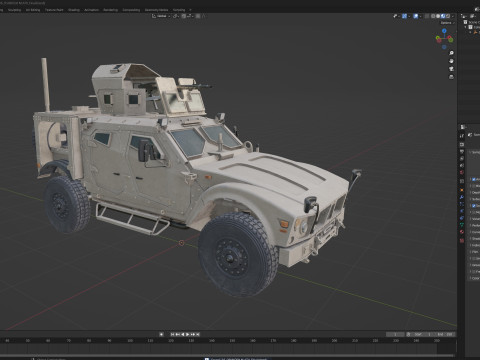Open the green Object Data properties tab
Screen dimensions: 480x360
[x=462, y=224]
